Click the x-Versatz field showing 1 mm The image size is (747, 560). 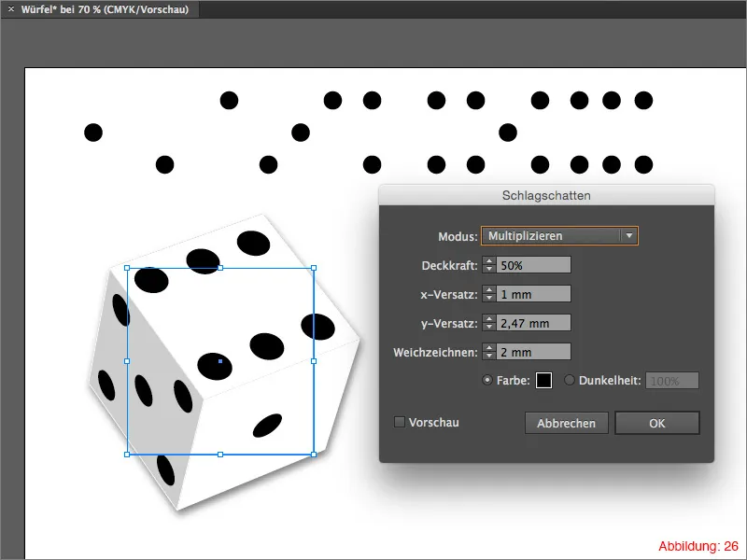(533, 294)
